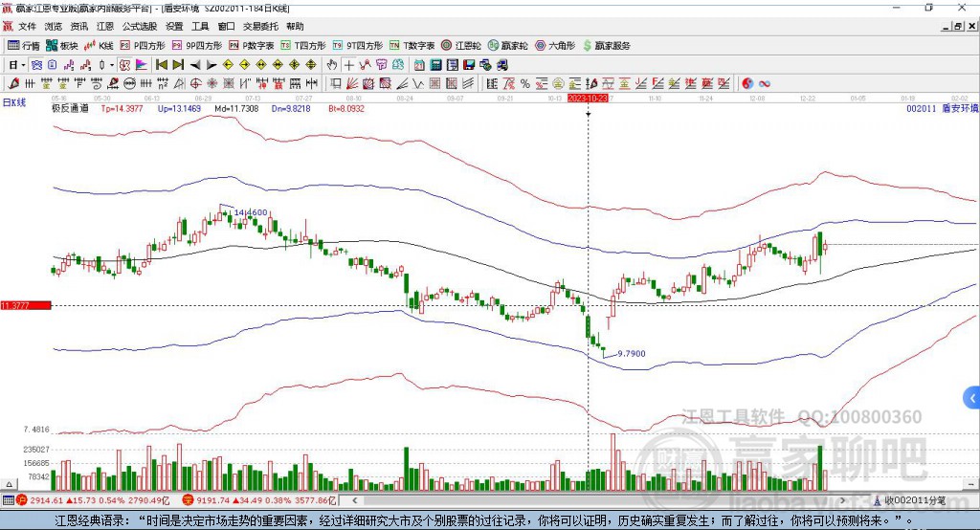Click the Tp=14.3977 indicator value

(122, 109)
